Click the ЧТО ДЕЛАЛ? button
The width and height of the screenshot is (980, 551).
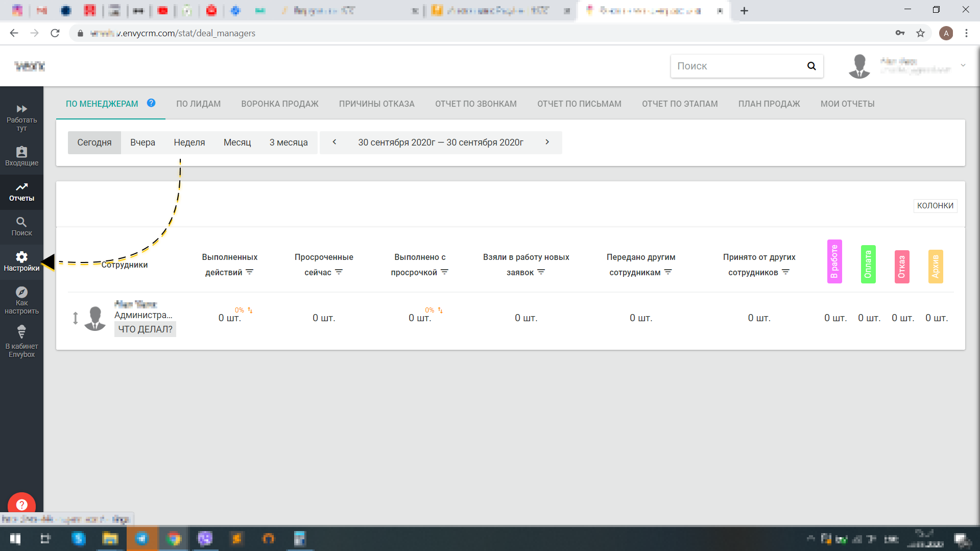(x=145, y=329)
